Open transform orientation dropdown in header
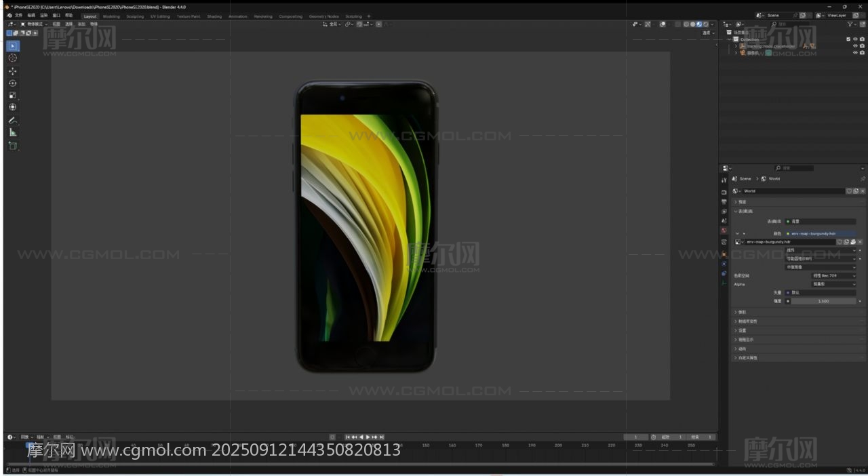Viewport: 868px width, 476px height. 332,24
